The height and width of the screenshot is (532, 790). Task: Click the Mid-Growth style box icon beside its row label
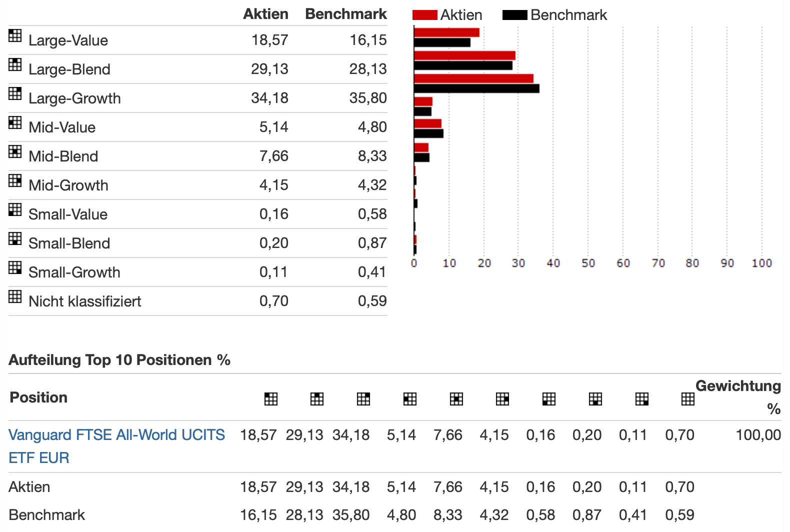15,180
